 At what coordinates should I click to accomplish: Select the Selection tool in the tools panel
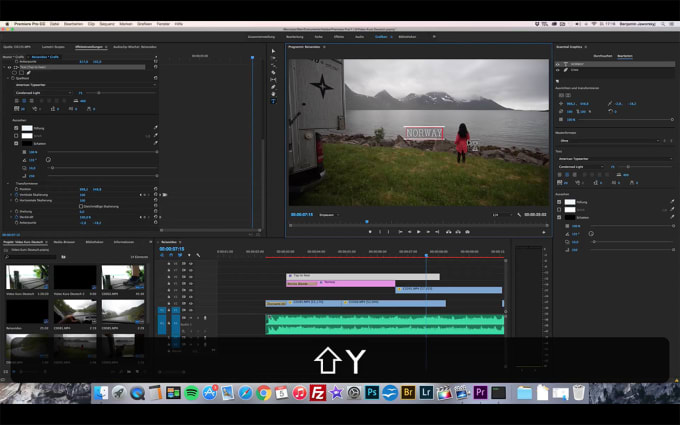(273, 51)
